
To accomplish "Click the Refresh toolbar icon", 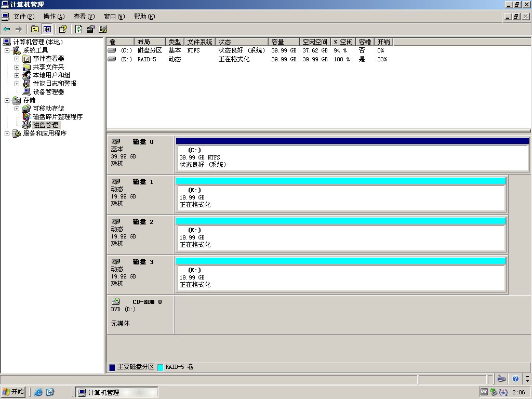I will pos(79,29).
